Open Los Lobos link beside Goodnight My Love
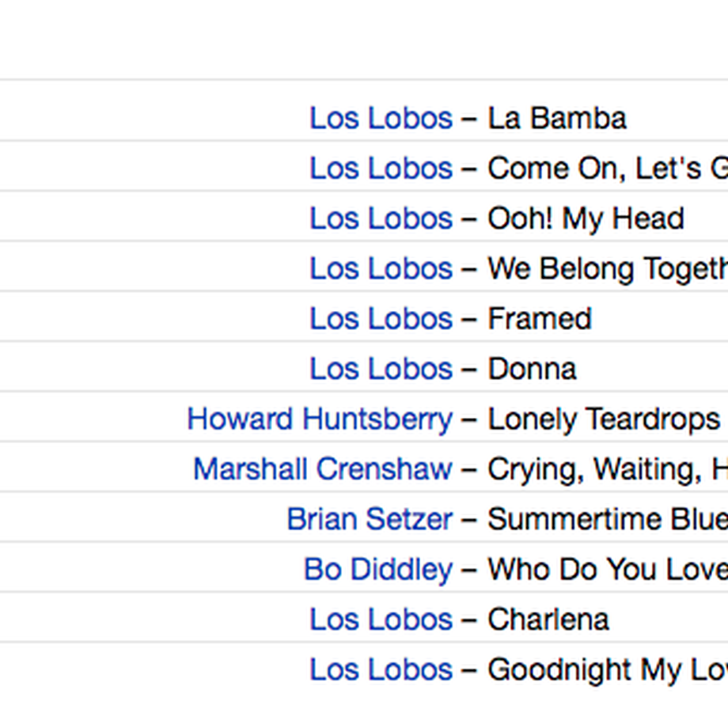This screenshot has width=728, height=728. point(381,670)
